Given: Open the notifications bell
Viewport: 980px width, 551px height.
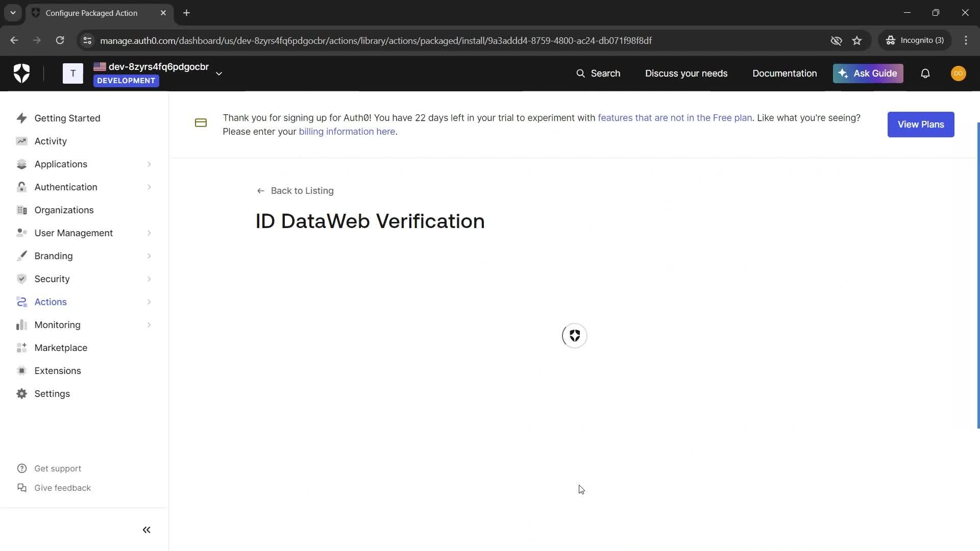Looking at the screenshot, I should click(x=925, y=73).
